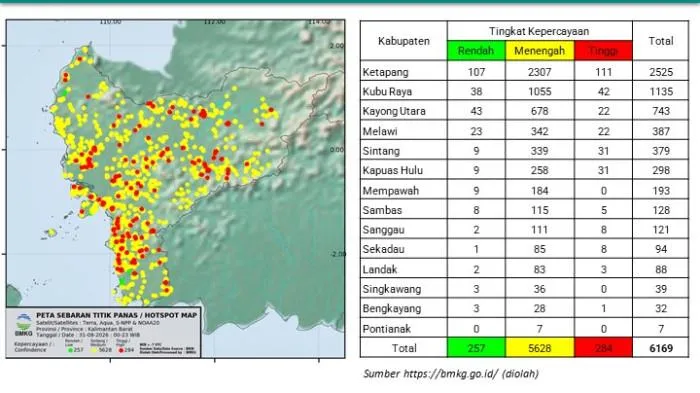Click the Ketapang row label

click(385, 72)
